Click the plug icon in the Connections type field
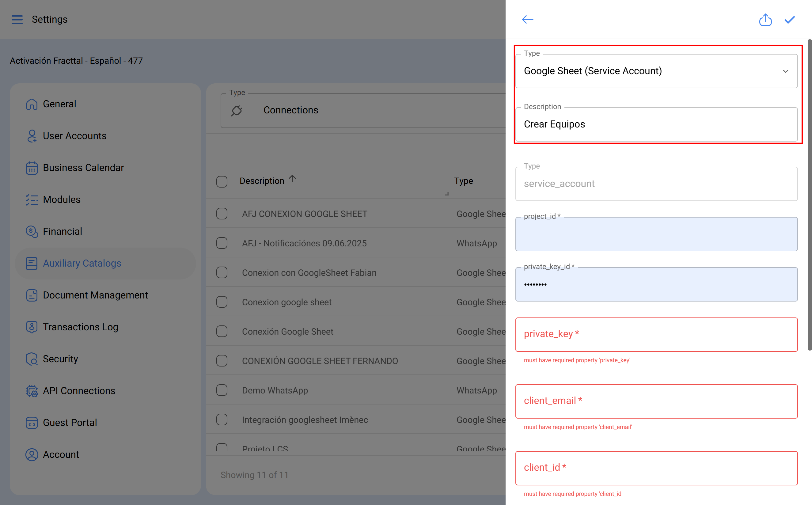Screen dimensions: 812x505 click(237, 110)
